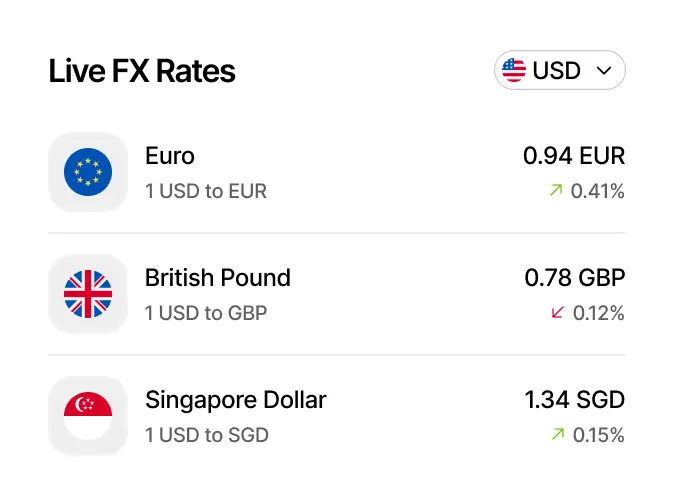Screen dimensions: 674x504
Task: Click the green up arrow beside 0.15%
Action: click(x=557, y=435)
